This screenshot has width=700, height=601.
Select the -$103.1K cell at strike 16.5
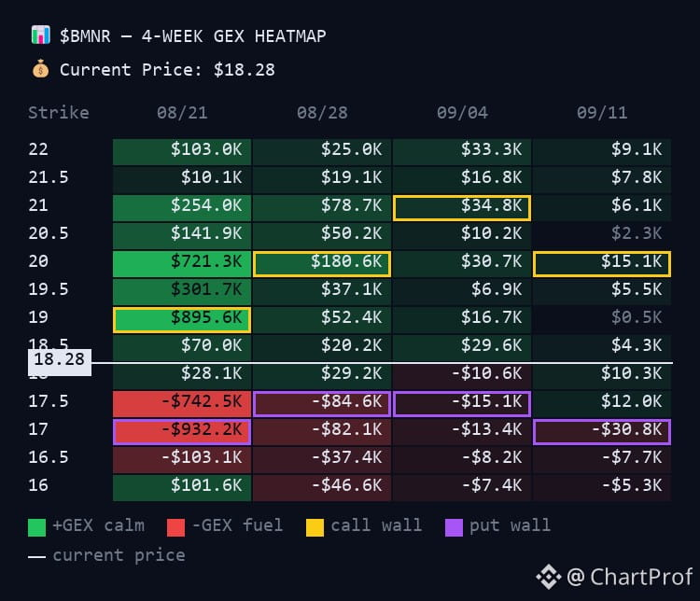tap(182, 460)
